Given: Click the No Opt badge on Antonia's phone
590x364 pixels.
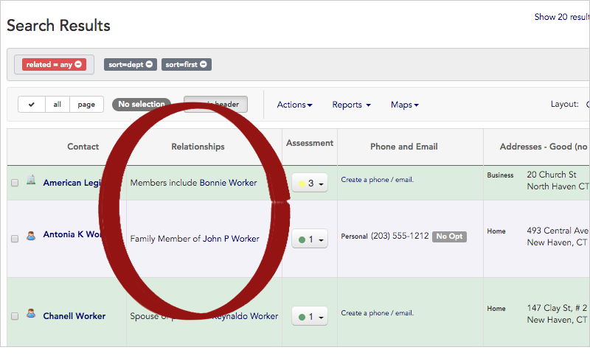Looking at the screenshot, I should point(449,236).
